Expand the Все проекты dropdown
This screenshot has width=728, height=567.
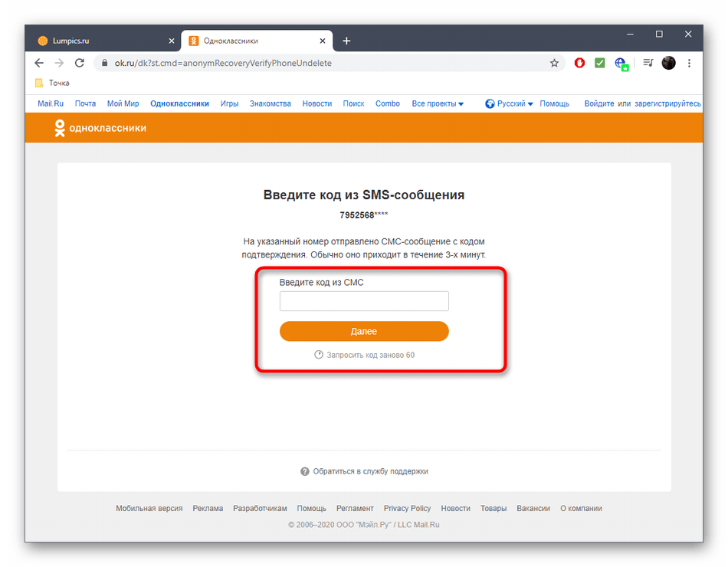[438, 103]
